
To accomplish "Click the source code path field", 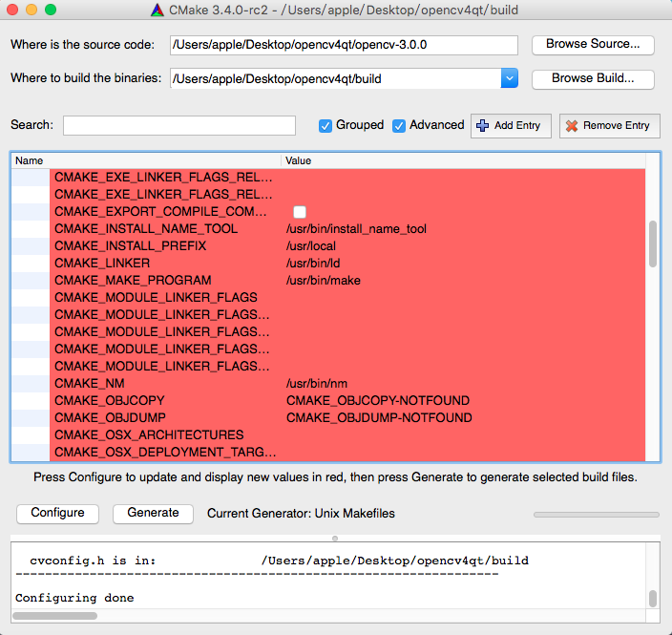I will [x=344, y=45].
